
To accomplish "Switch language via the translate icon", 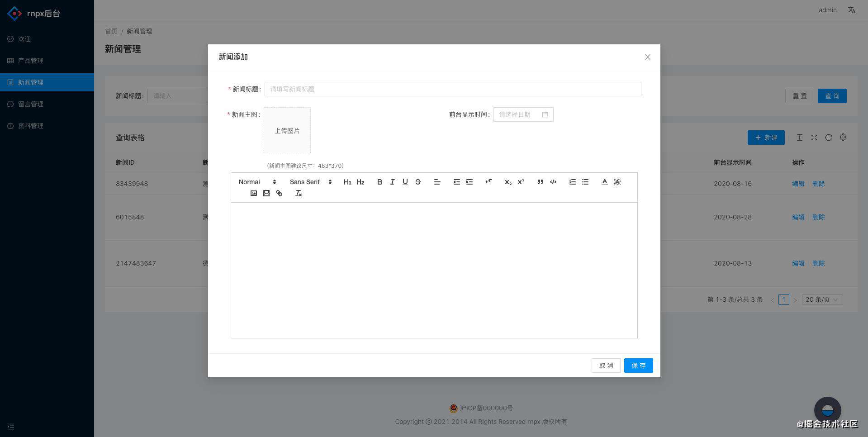I will click(851, 10).
